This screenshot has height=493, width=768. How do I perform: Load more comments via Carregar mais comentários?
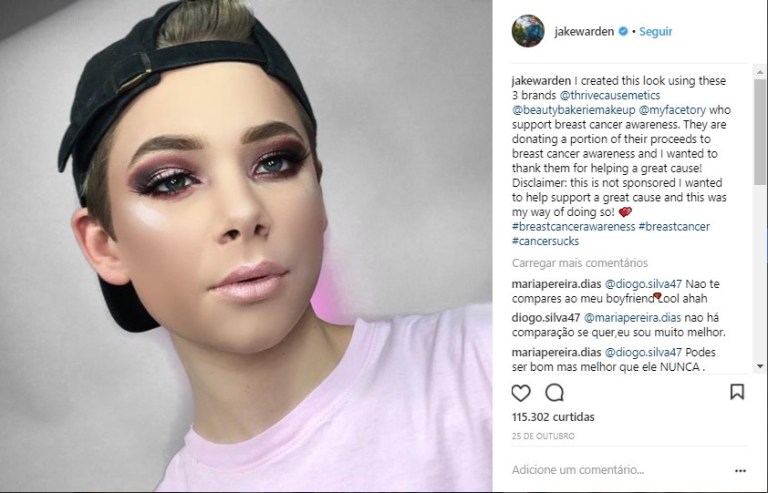pyautogui.click(x=580, y=263)
